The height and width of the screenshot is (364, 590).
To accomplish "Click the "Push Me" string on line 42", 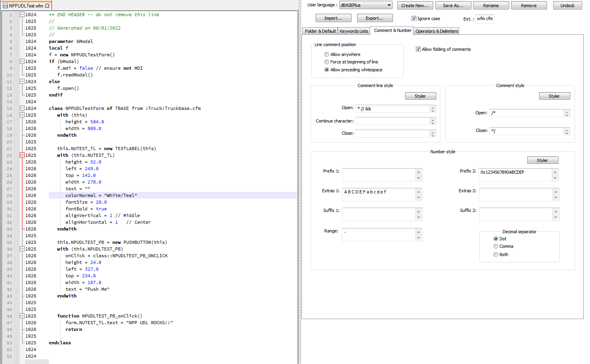I will tap(97, 289).
